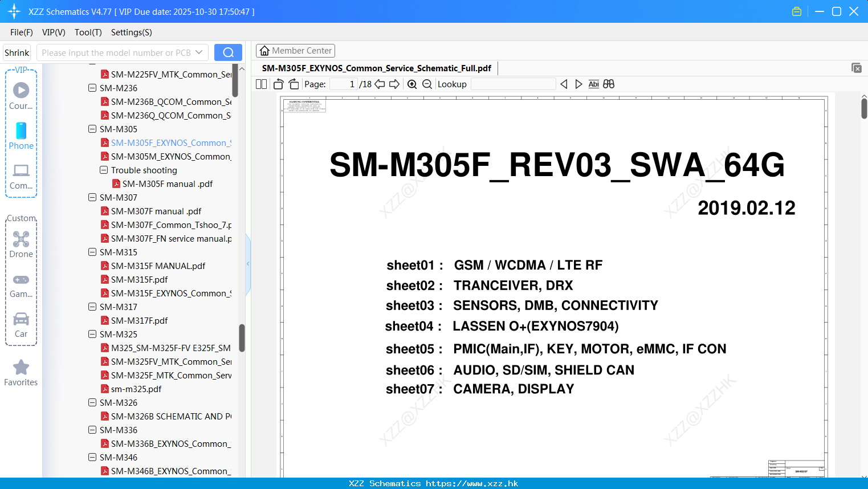Image resolution: width=868 pixels, height=489 pixels.
Task: Open the VIP(V) menu
Action: pos(54,32)
